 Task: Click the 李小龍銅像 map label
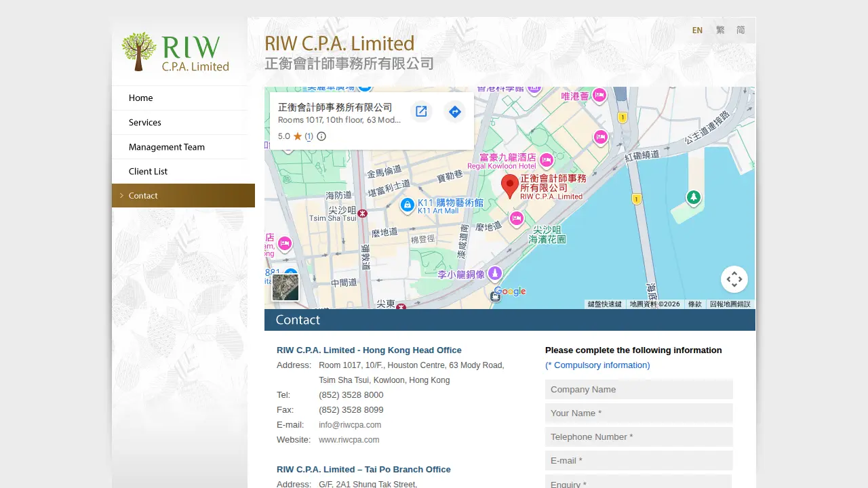pyautogui.click(x=461, y=274)
